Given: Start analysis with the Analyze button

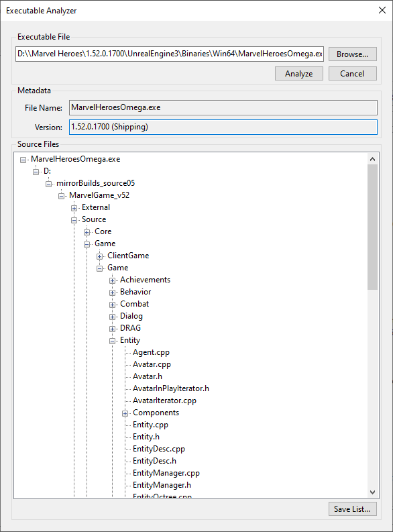Looking at the screenshot, I should click(298, 73).
